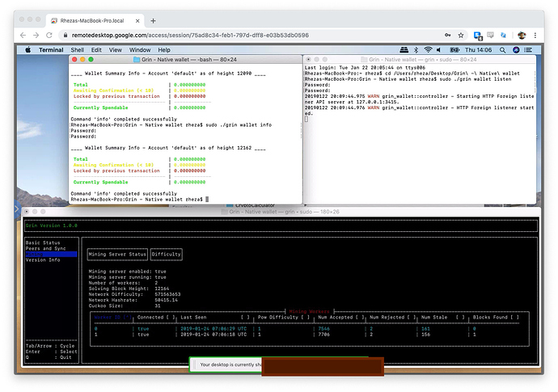Go back in Chrome browser
This screenshot has height=392, width=558.
coord(23,36)
